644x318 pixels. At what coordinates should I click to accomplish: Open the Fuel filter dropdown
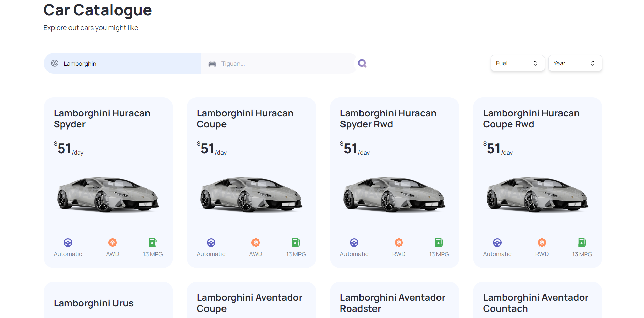(517, 63)
